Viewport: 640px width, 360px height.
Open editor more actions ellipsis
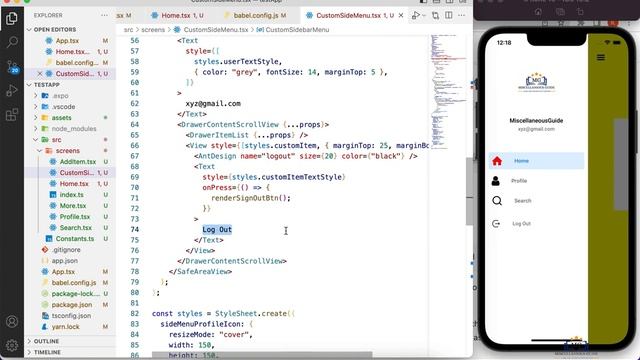tap(462, 16)
